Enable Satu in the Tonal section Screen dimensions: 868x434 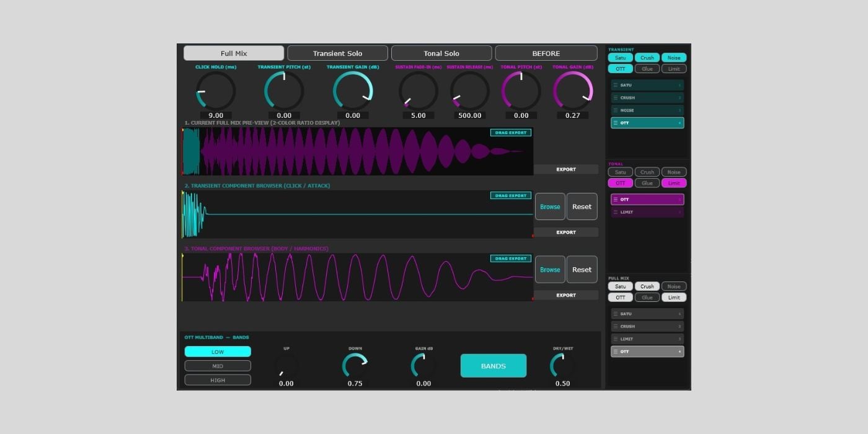(620, 172)
